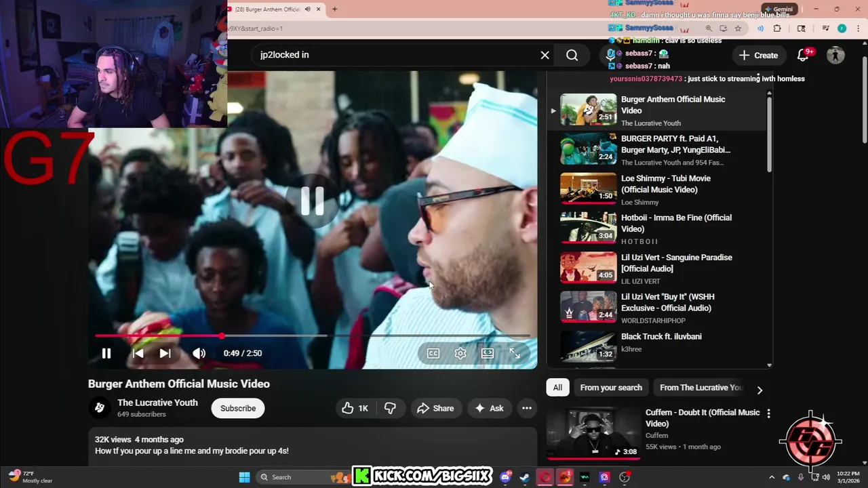This screenshot has height=488, width=868.
Task: Pause the video using the player control
Action: 106,353
